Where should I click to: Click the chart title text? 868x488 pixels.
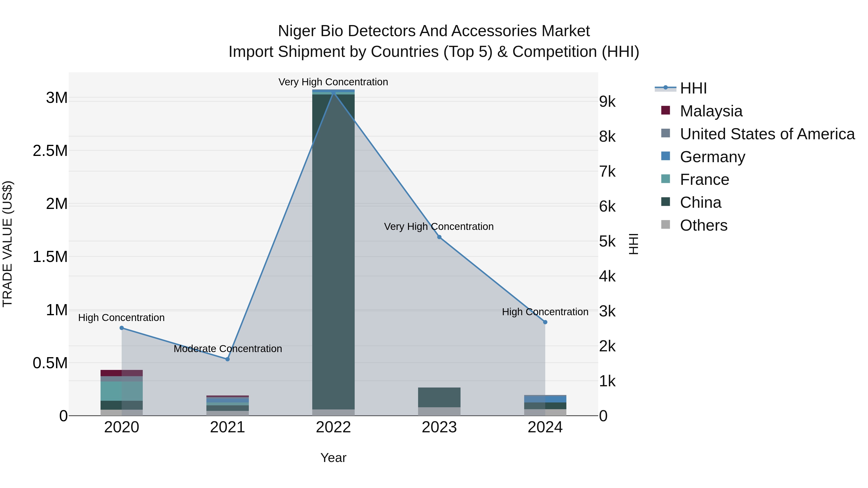(434, 41)
